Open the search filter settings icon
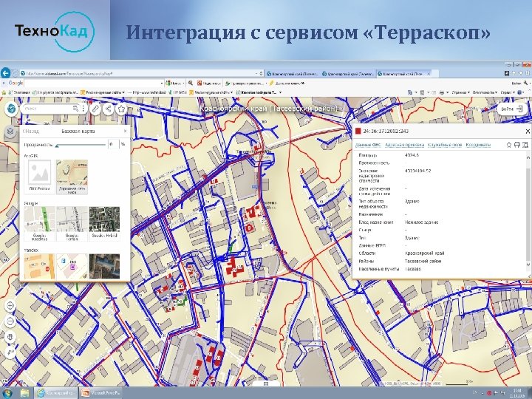 (x=75, y=109)
